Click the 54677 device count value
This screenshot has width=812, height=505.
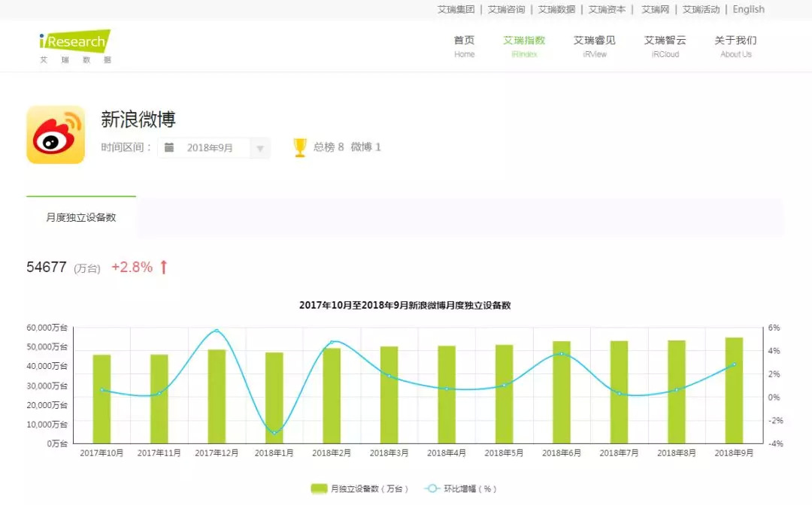click(47, 267)
